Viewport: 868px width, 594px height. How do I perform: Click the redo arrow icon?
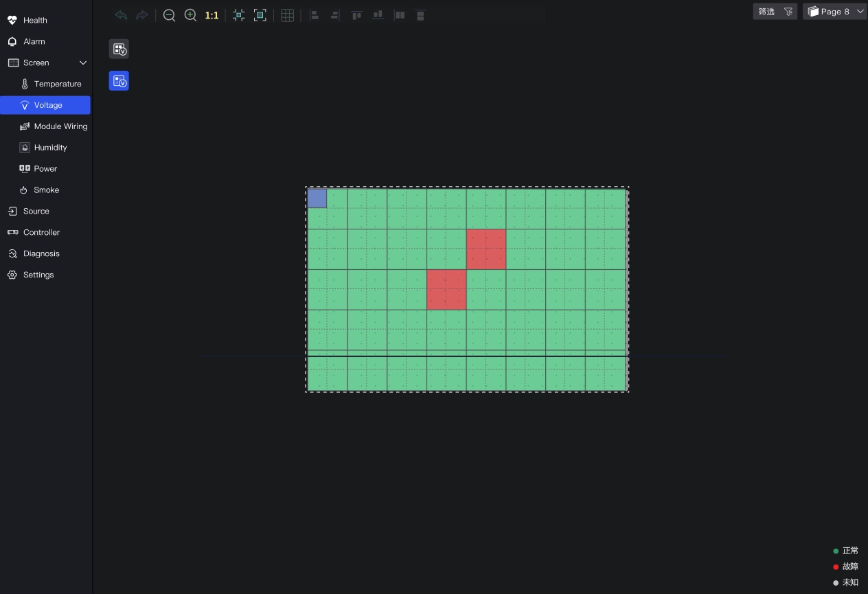point(142,15)
